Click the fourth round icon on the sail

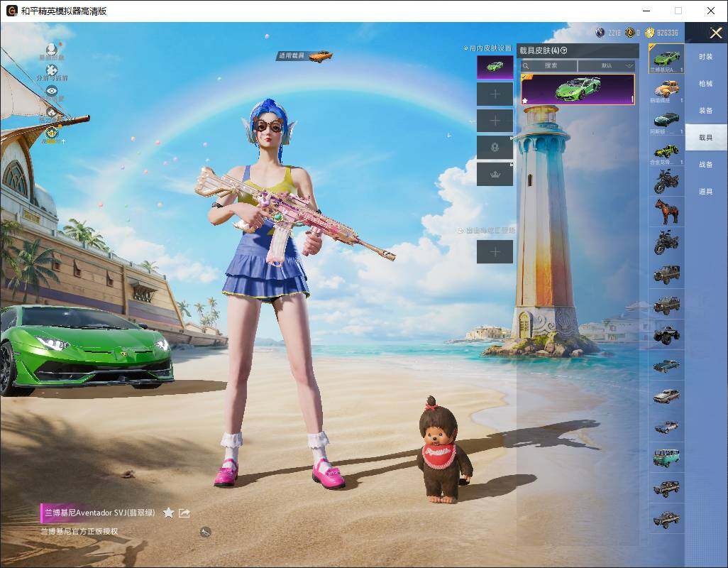pos(52,112)
